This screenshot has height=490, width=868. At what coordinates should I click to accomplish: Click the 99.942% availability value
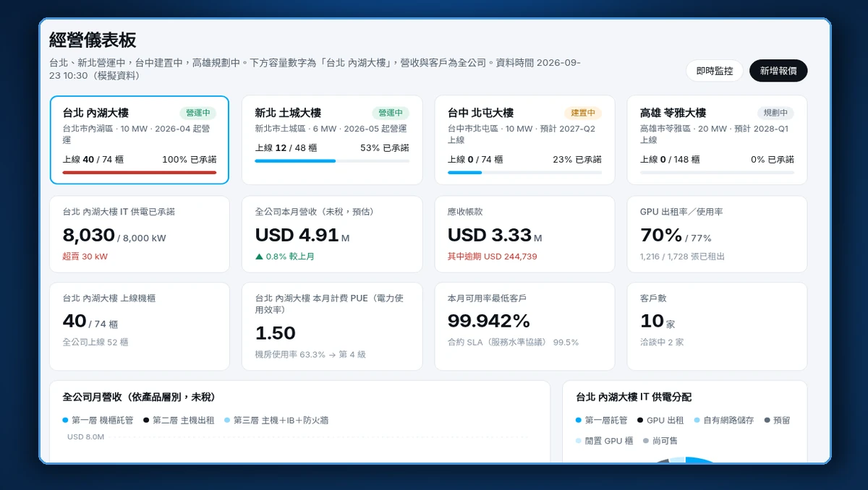489,321
